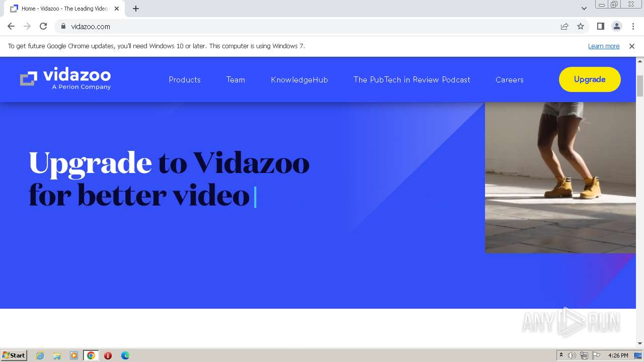Viewport: 644px width, 362px height.
Task: Dismiss the Chrome update notification bar
Action: (632, 46)
